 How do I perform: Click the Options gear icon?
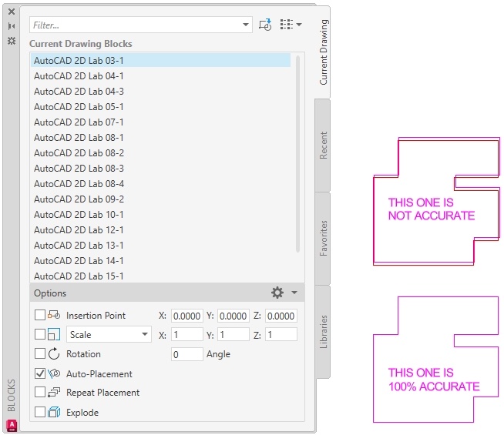click(x=277, y=293)
